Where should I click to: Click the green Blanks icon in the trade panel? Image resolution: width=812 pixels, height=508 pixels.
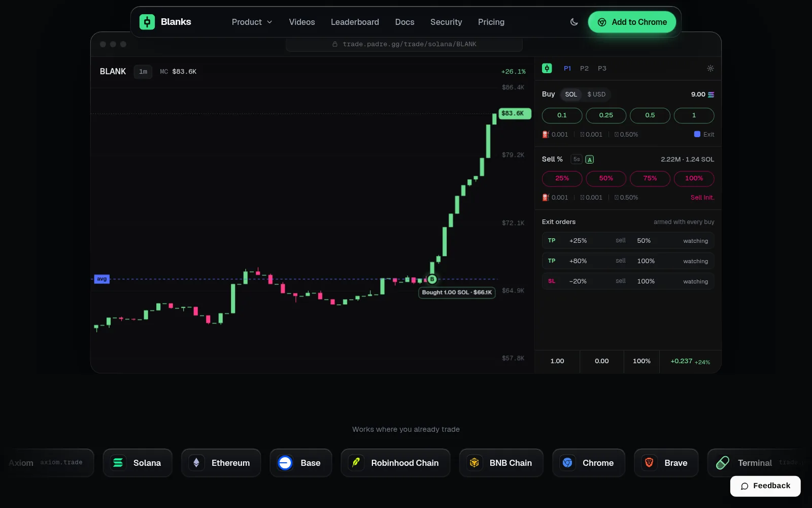click(x=547, y=68)
